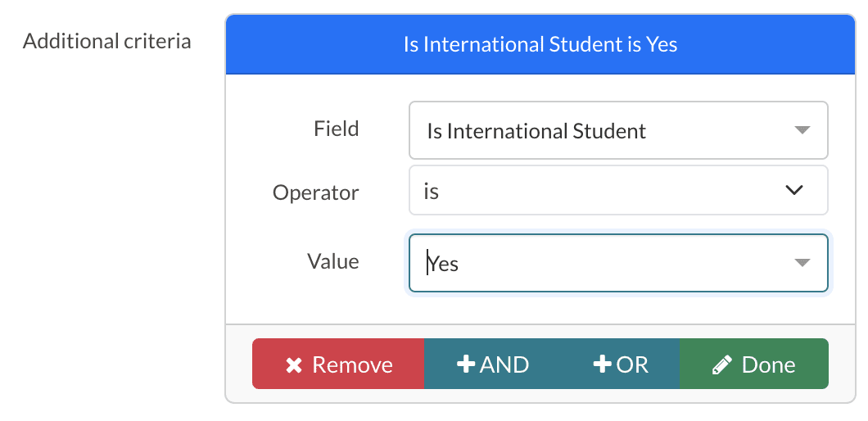Click the 'is' operator text
The image size is (868, 421).
tap(432, 192)
